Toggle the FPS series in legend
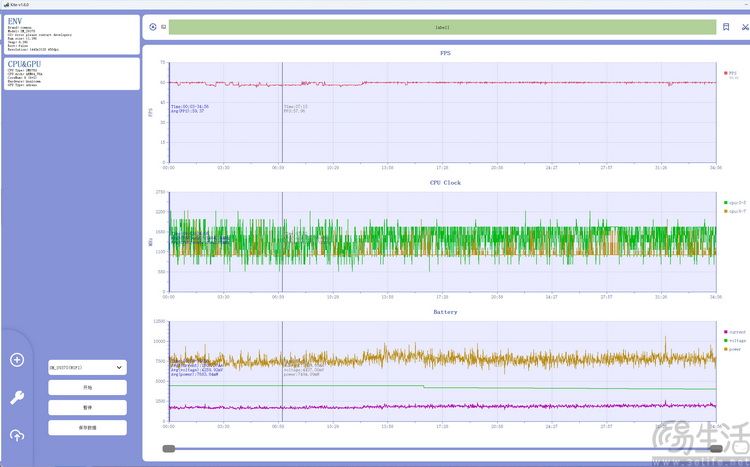Viewport: 750px width, 467px height. coord(731,73)
